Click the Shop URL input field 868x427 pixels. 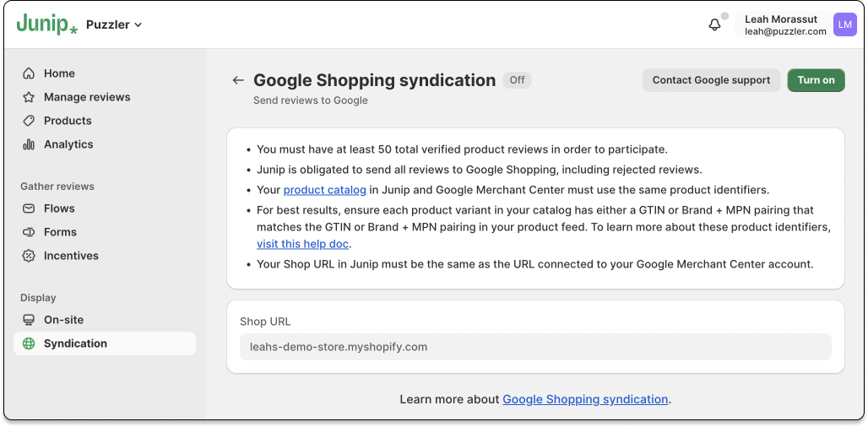[x=535, y=347]
